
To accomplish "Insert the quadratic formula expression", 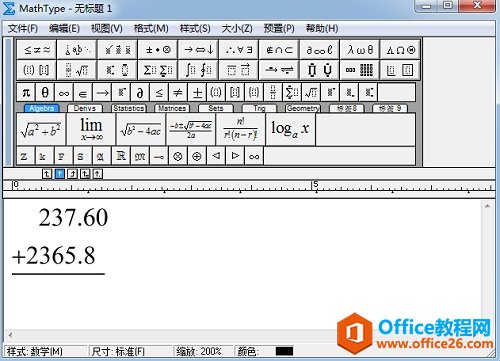I will 191,129.
